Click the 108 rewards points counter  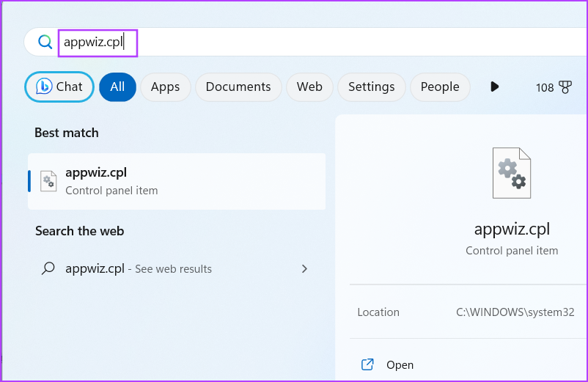545,88
